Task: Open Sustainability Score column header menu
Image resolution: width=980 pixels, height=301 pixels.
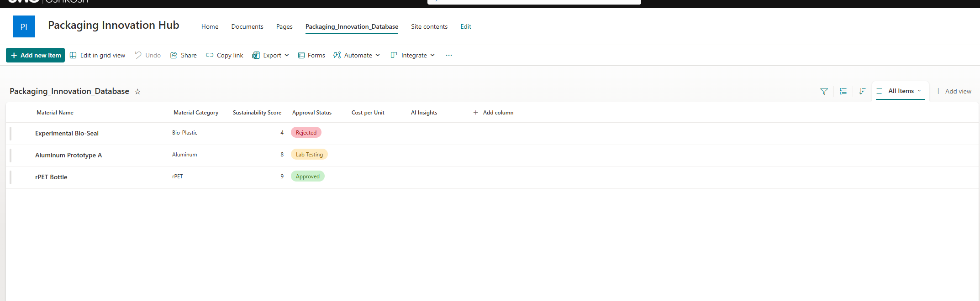Action: pos(257,113)
